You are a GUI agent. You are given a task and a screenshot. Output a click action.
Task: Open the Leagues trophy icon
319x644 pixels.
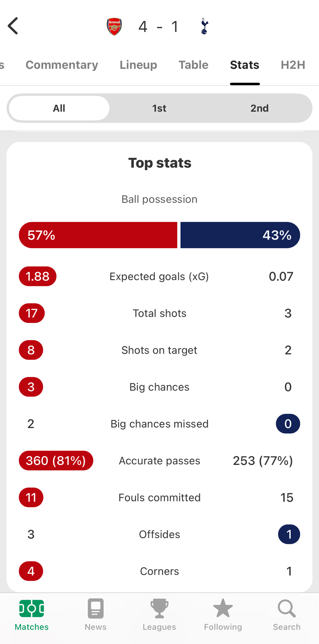[x=159, y=609]
